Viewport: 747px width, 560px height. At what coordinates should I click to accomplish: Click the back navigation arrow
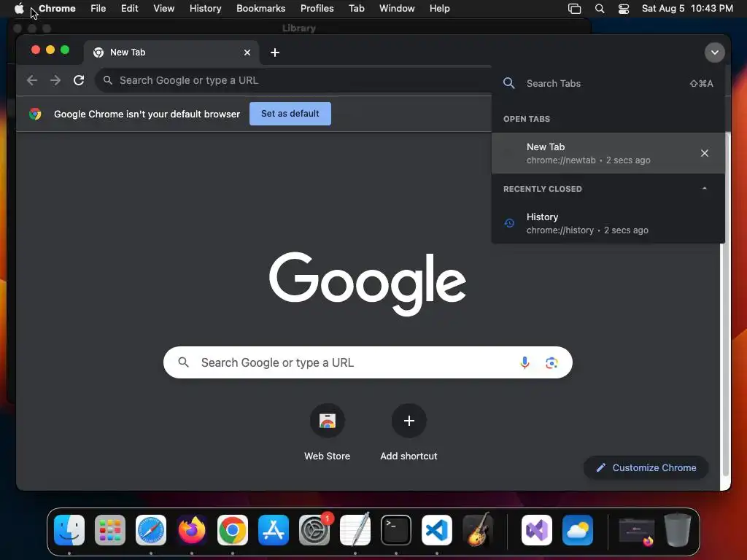(x=32, y=80)
